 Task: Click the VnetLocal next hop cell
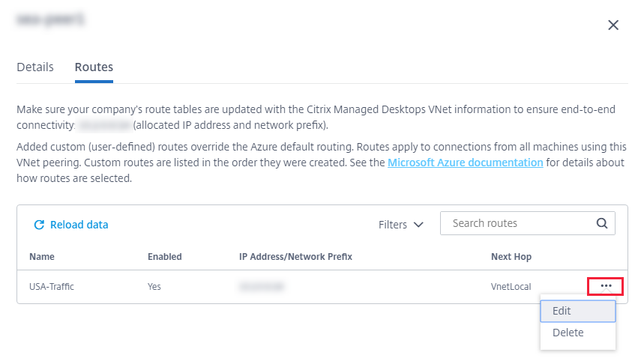[512, 286]
